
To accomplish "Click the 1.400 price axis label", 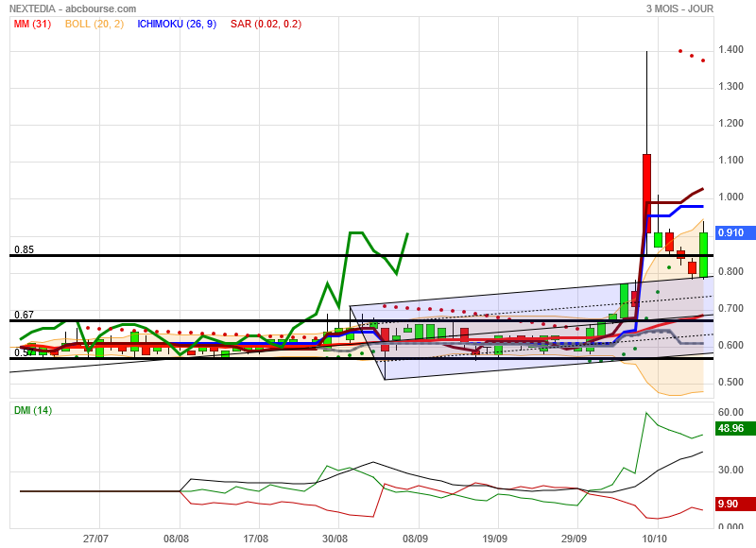I will [x=730, y=50].
